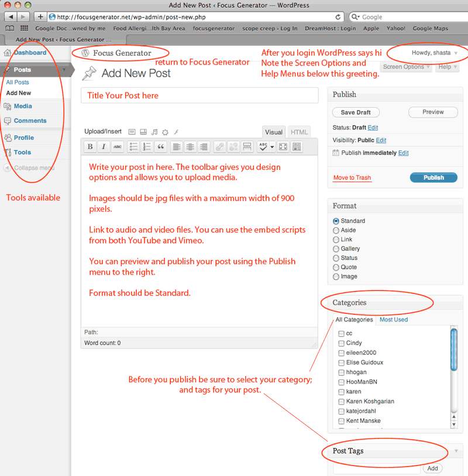Toggle fullscreen editing mode

283,146
